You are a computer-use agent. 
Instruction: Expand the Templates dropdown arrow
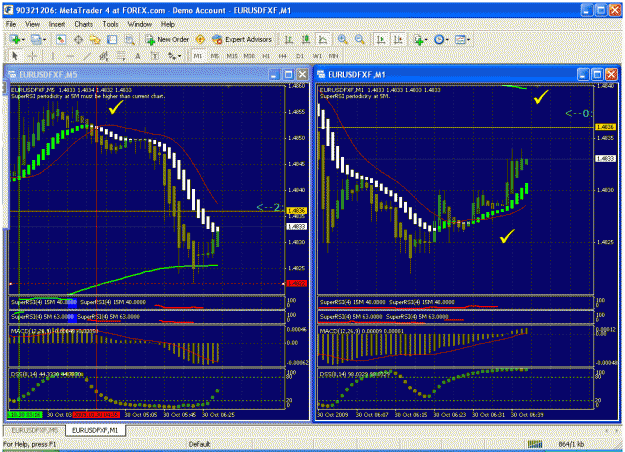[468, 40]
